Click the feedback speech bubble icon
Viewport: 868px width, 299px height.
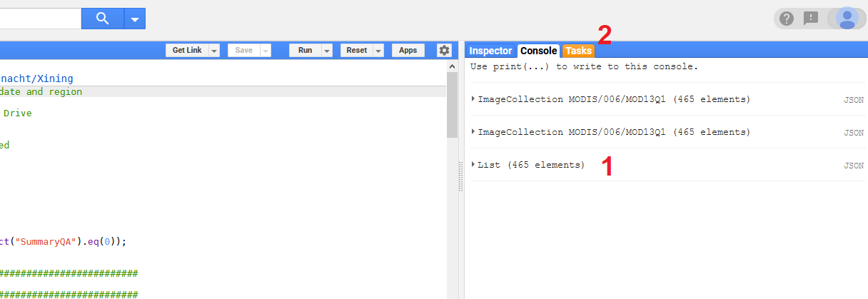[811, 19]
